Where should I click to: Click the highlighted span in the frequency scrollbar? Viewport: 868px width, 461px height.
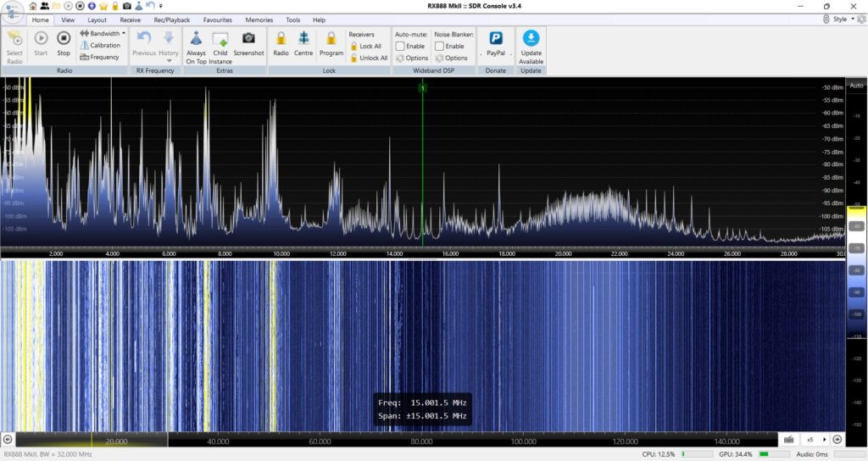(92, 440)
